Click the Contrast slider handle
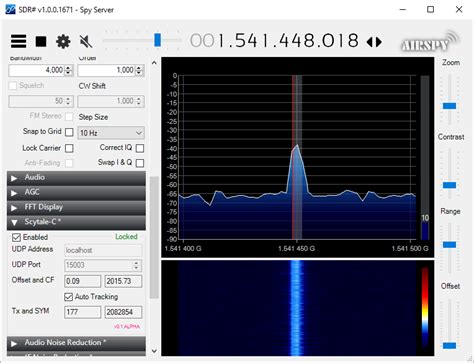This screenshot has width=474, height=363. pyautogui.click(x=449, y=185)
